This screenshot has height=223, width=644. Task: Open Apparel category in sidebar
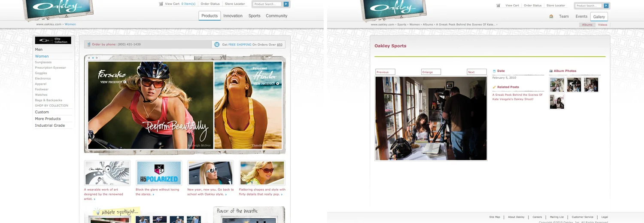pos(41,84)
